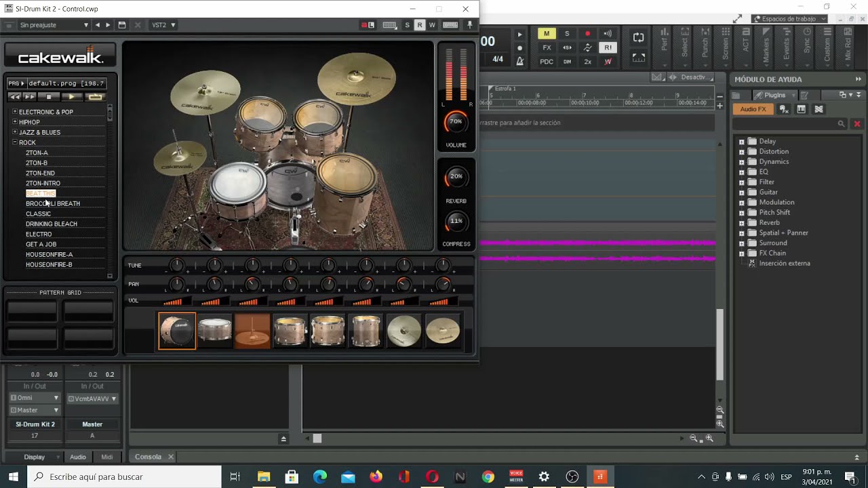Save the current plugin preset
This screenshot has width=868, height=488.
pyautogui.click(x=122, y=25)
